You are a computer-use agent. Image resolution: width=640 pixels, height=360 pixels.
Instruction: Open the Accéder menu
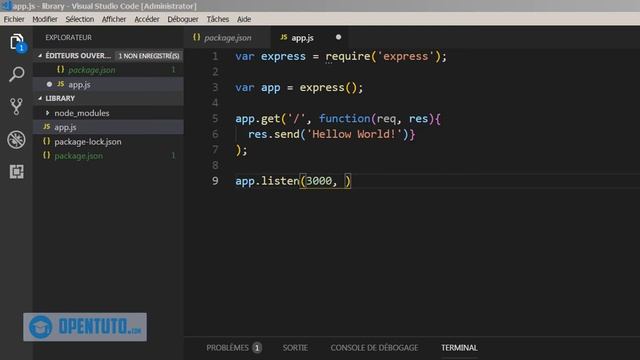tap(147, 19)
